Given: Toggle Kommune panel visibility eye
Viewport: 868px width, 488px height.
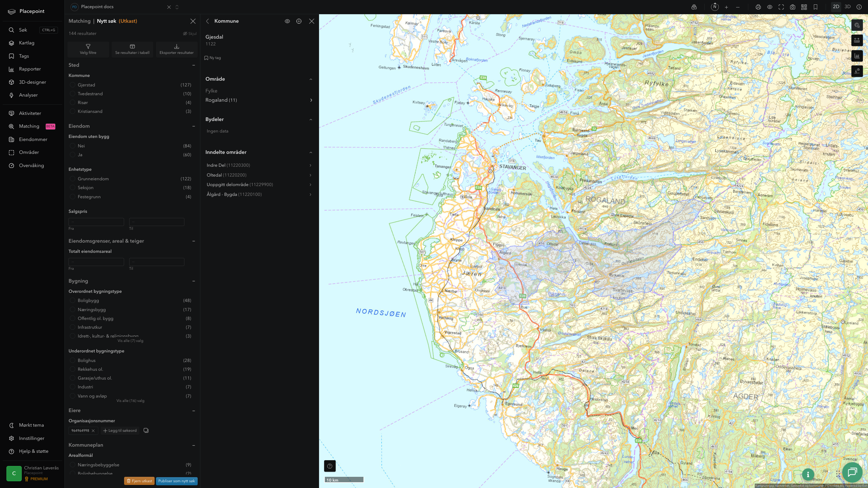Looking at the screenshot, I should (287, 21).
